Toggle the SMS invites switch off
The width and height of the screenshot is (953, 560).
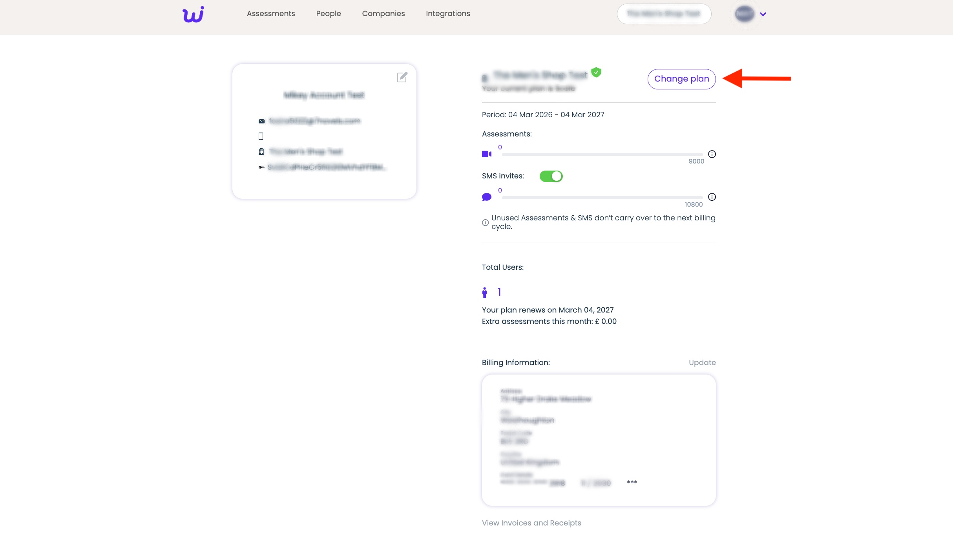click(551, 176)
